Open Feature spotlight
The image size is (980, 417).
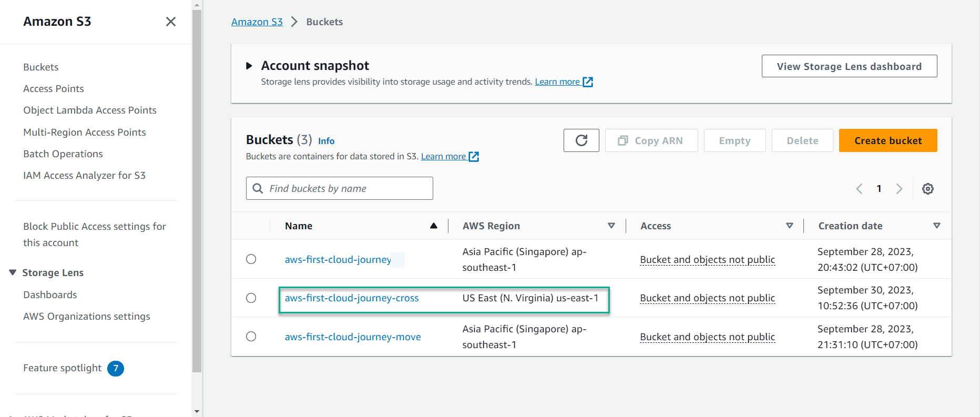coord(62,368)
